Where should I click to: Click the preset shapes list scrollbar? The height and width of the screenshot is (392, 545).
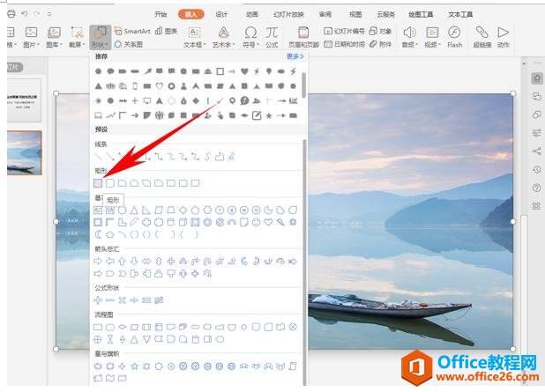tap(305, 263)
